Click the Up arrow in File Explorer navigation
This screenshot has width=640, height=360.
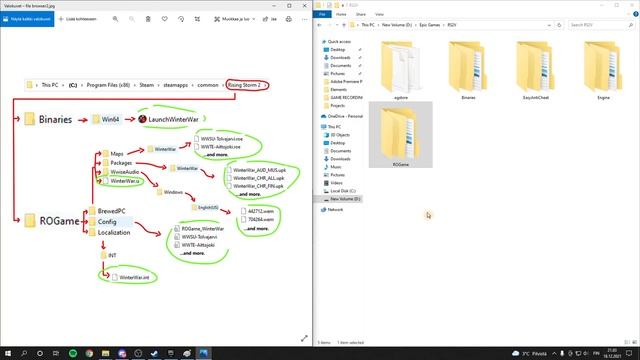[344, 25]
